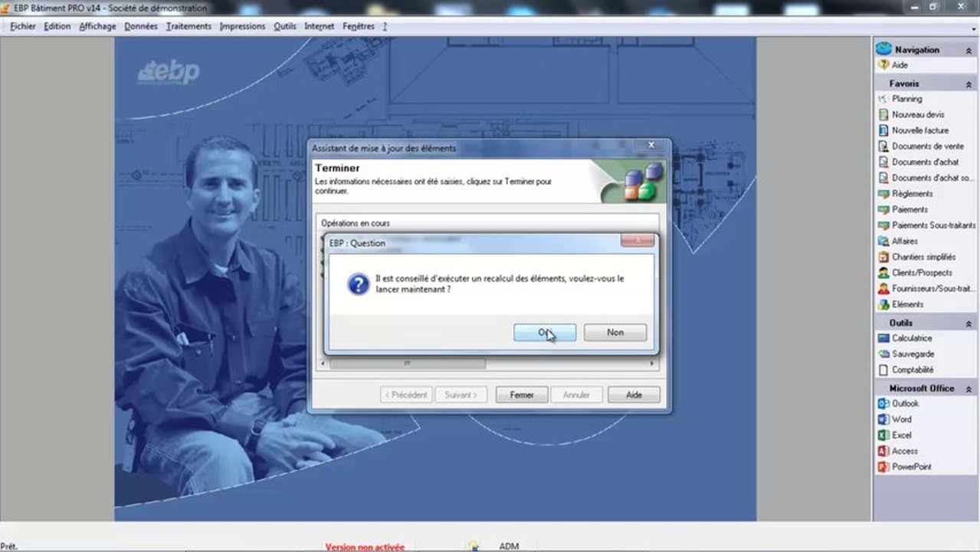Viewport: 980px width, 552px height.
Task: Launch the Calculatrice tool icon
Action: [883, 338]
